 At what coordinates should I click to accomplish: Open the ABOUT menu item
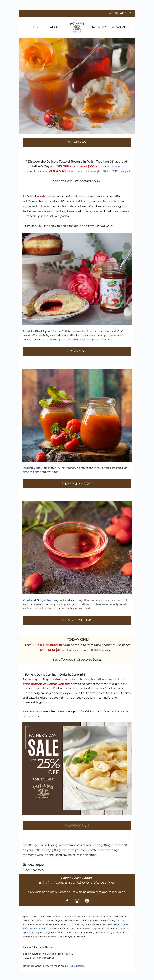55,27
